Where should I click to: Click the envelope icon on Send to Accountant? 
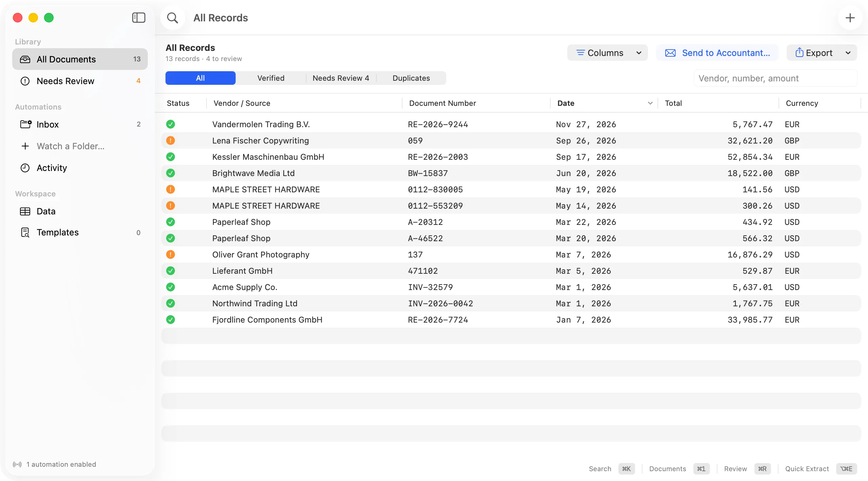click(x=670, y=53)
